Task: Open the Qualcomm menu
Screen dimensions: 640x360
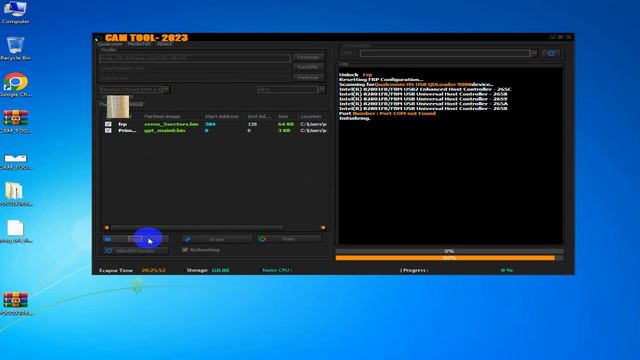Action: pyautogui.click(x=110, y=44)
